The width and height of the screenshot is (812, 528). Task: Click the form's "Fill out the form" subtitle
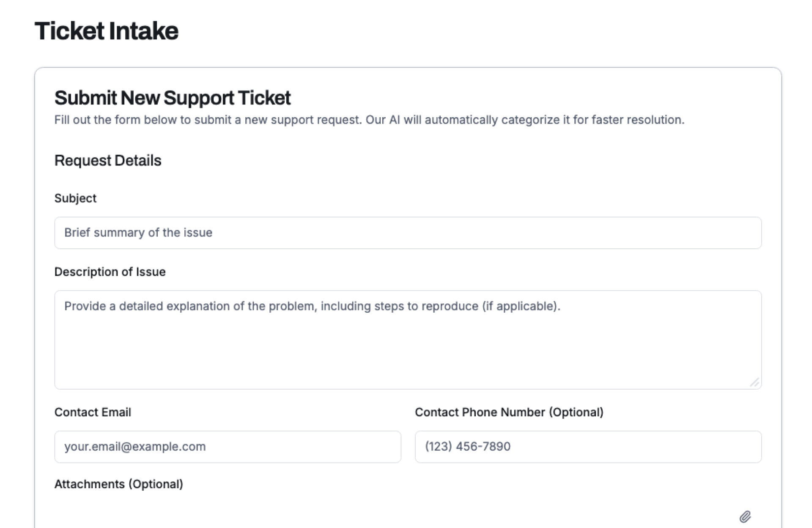coord(369,120)
